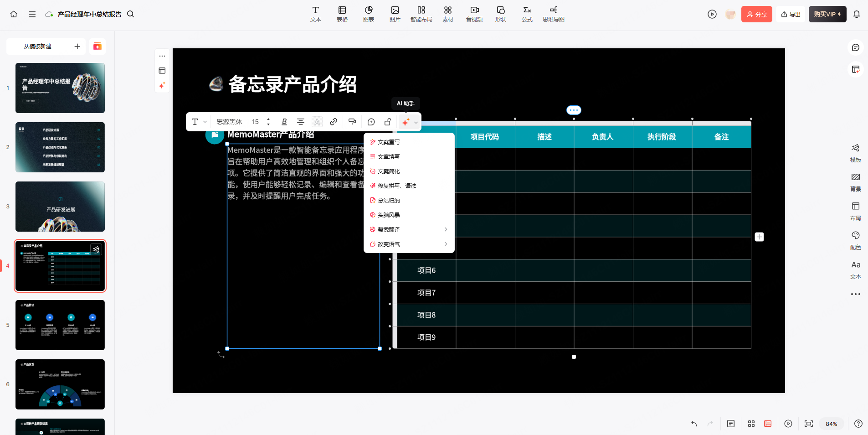The image size is (868, 435).
Task: Choose 文章续写 from the AI menu
Action: 409,157
